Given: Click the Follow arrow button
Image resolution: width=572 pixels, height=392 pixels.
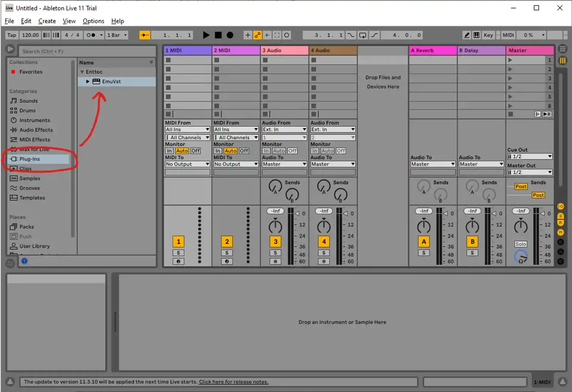Looking at the screenshot, I should [x=145, y=35].
